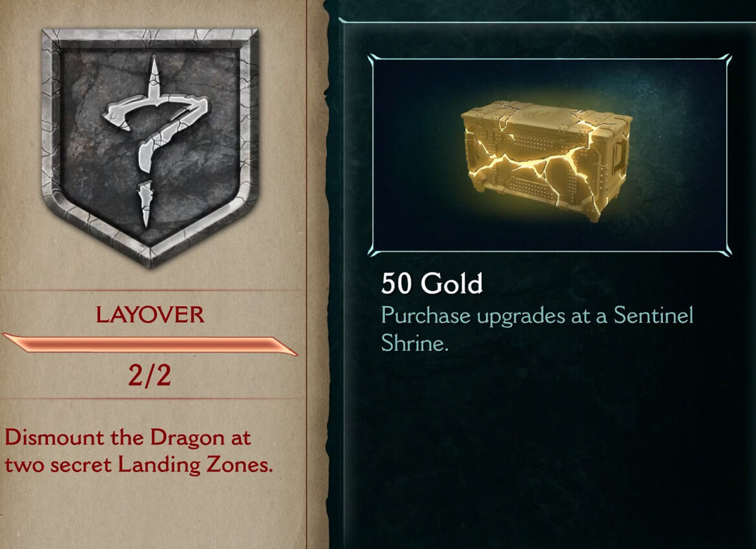Click the red progress bar
756x549 pixels.
(150, 345)
